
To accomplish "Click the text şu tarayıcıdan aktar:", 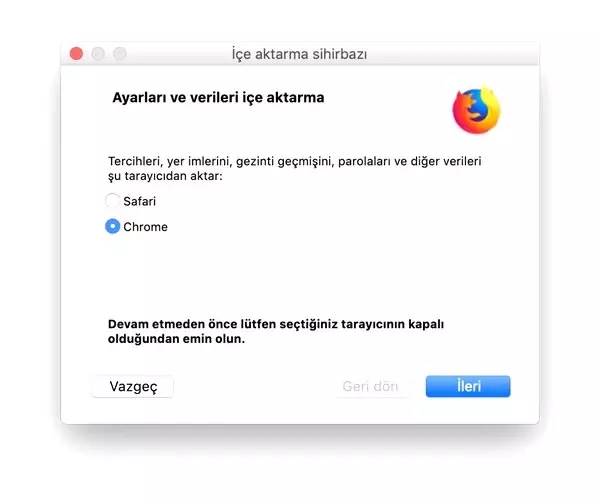I will 165,176.
